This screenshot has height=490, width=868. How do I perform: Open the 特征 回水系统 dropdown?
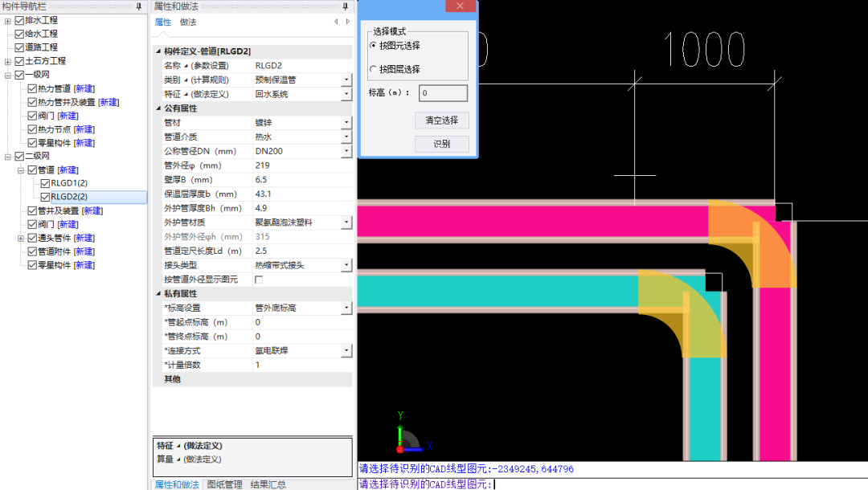346,94
